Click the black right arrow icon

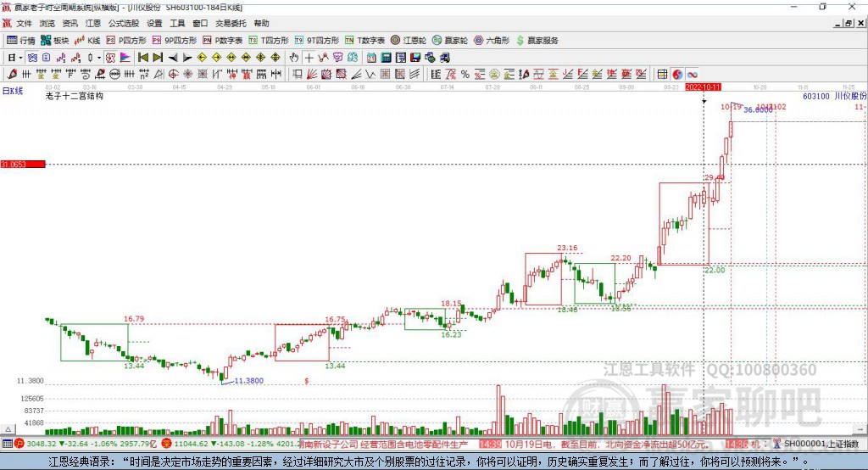(x=187, y=58)
